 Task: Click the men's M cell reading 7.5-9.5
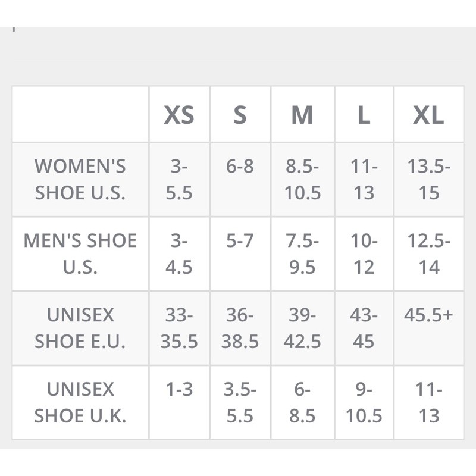pos(302,253)
